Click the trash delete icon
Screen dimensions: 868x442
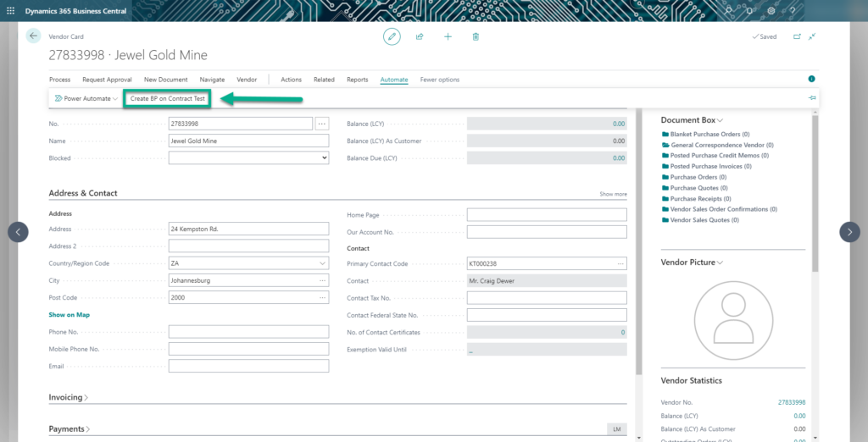pyautogui.click(x=476, y=36)
